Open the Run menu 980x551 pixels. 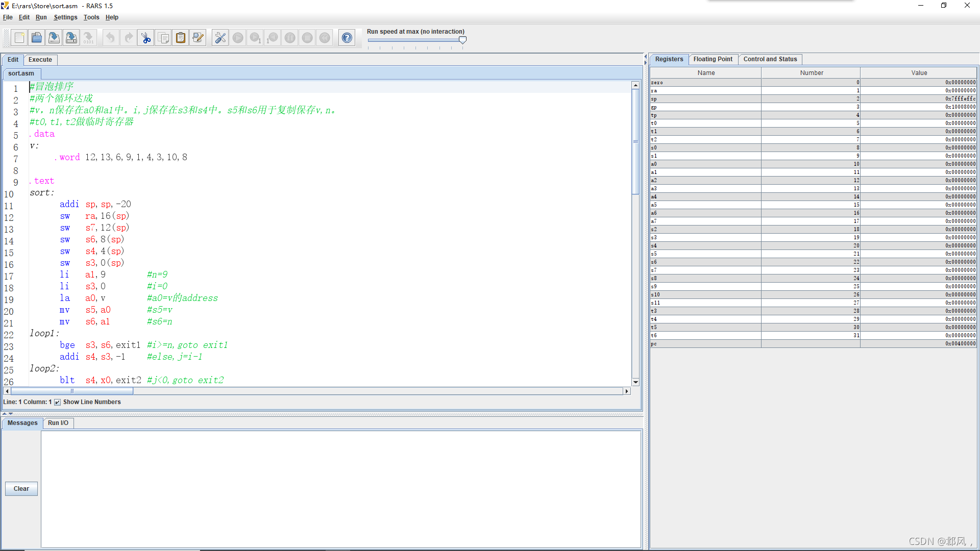pos(41,17)
